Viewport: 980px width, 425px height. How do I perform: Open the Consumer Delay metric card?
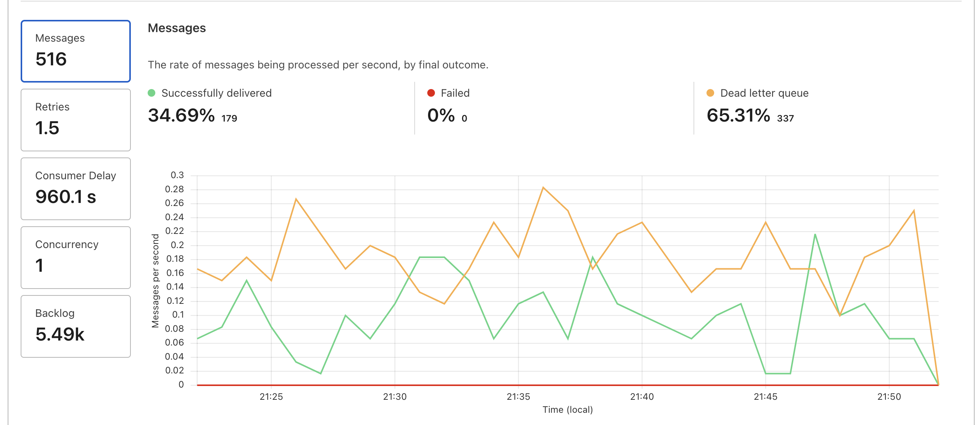click(75, 188)
